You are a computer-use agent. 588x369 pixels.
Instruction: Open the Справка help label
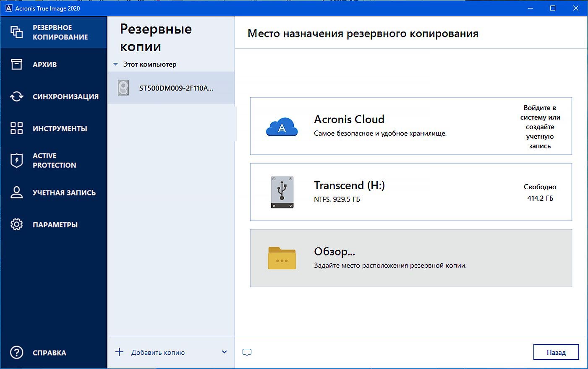coord(49,353)
